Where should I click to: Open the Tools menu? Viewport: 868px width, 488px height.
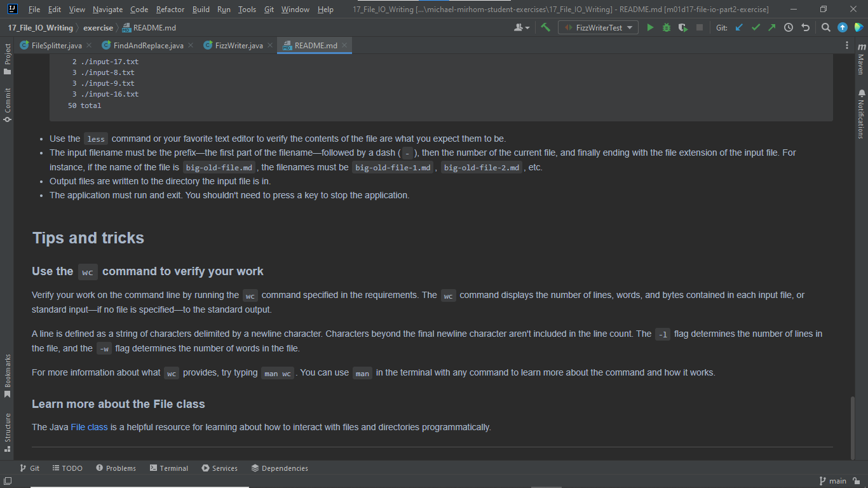pyautogui.click(x=247, y=10)
